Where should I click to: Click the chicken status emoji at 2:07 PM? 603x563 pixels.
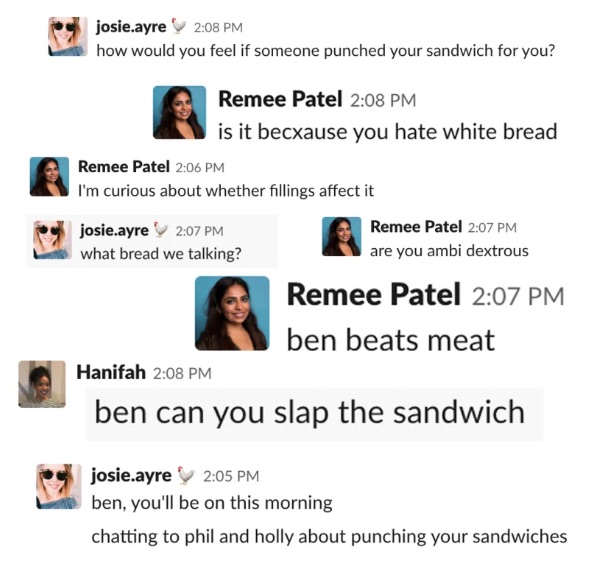(160, 230)
